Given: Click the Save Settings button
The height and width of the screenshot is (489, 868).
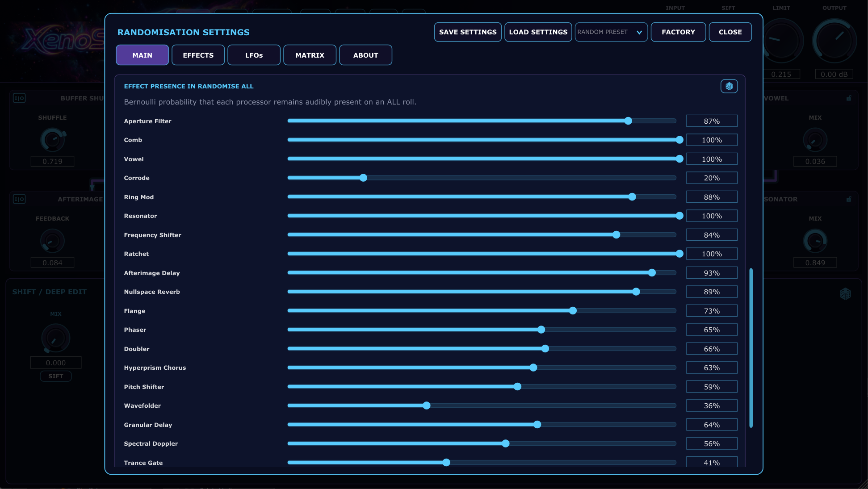Looking at the screenshot, I should tap(468, 32).
